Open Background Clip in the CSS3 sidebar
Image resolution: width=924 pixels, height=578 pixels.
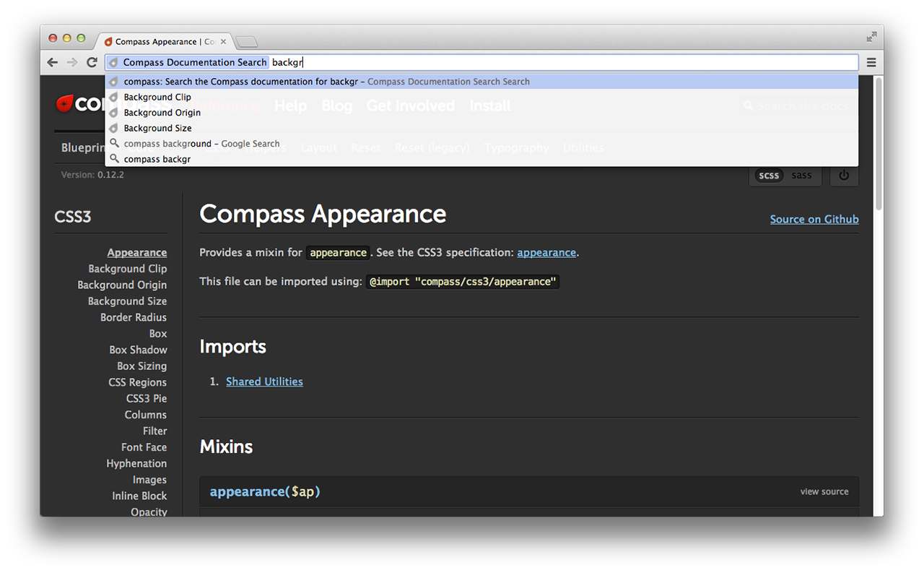click(x=128, y=269)
